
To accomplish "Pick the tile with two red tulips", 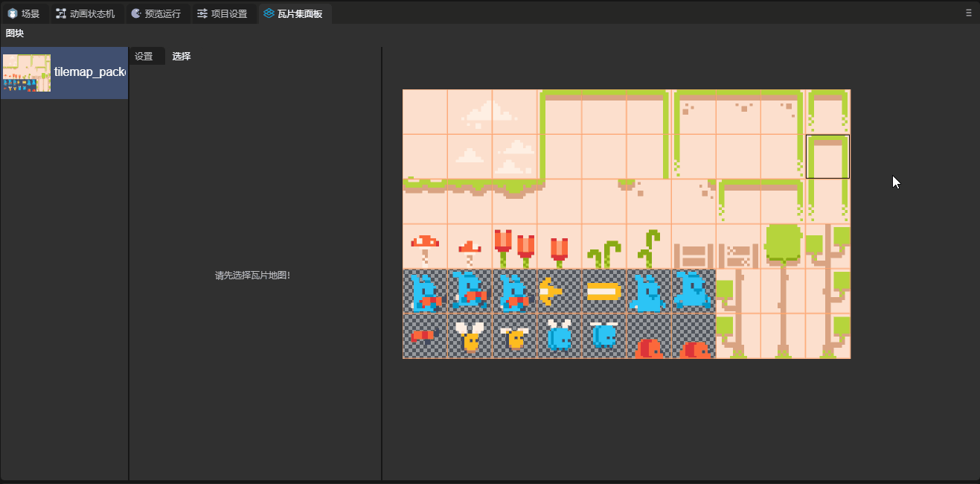I will click(514, 246).
